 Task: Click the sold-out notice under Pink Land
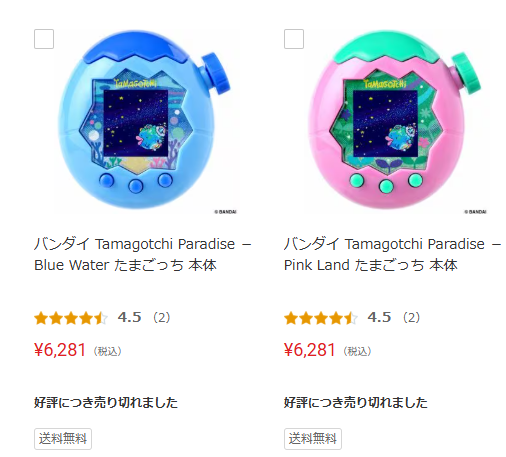coord(356,402)
